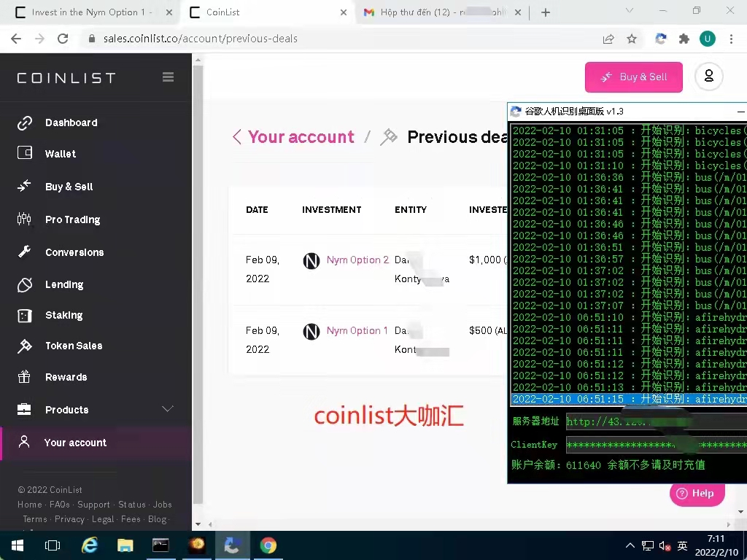Collapse sidebar with hamburger menu icon
The width and height of the screenshot is (747, 560).
pos(169,77)
